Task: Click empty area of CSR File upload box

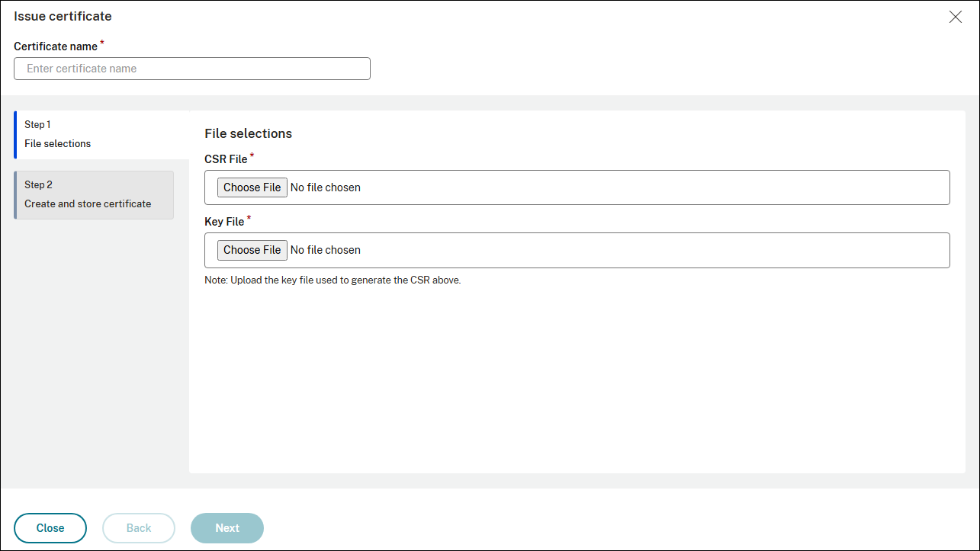Action: click(648, 187)
